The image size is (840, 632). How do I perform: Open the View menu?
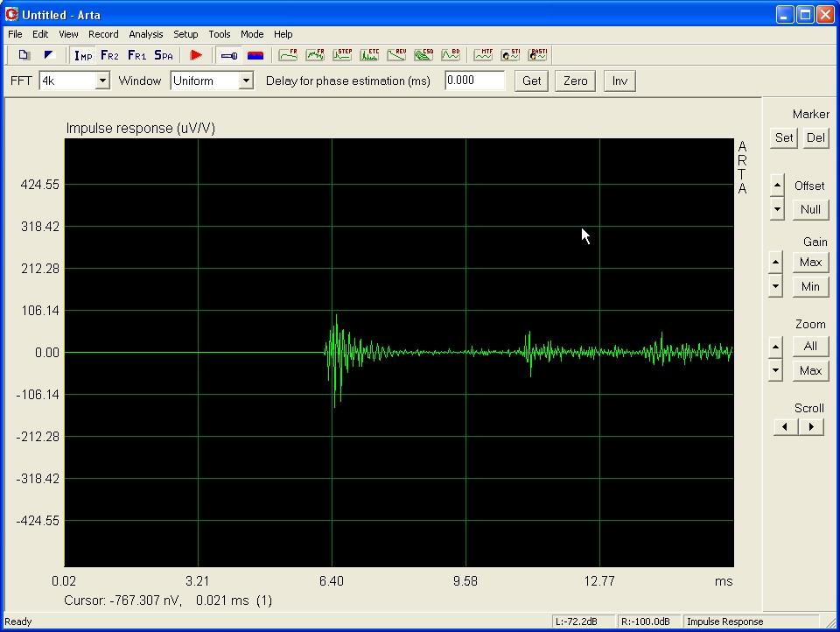pyautogui.click(x=68, y=34)
